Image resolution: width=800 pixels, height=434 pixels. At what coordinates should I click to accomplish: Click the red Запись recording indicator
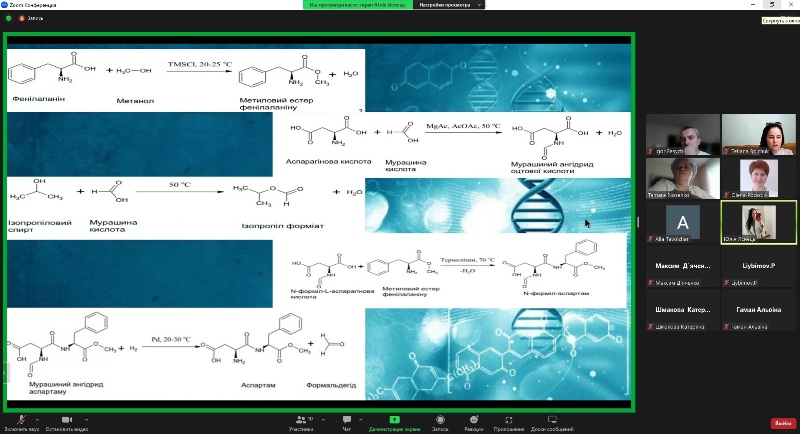click(31, 18)
